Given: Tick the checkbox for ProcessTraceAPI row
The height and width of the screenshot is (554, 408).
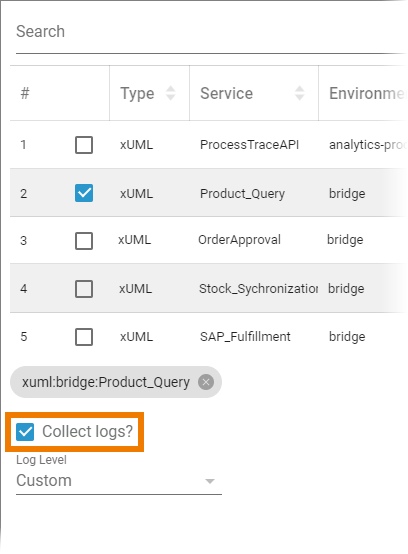Looking at the screenshot, I should point(84,145).
